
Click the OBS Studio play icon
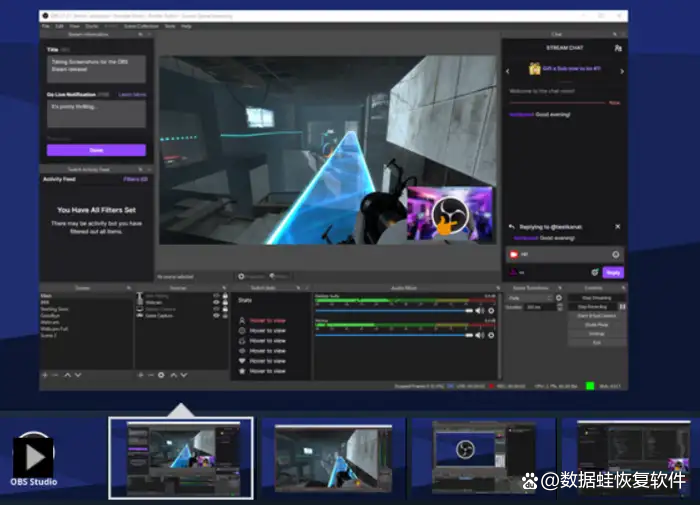[32, 456]
